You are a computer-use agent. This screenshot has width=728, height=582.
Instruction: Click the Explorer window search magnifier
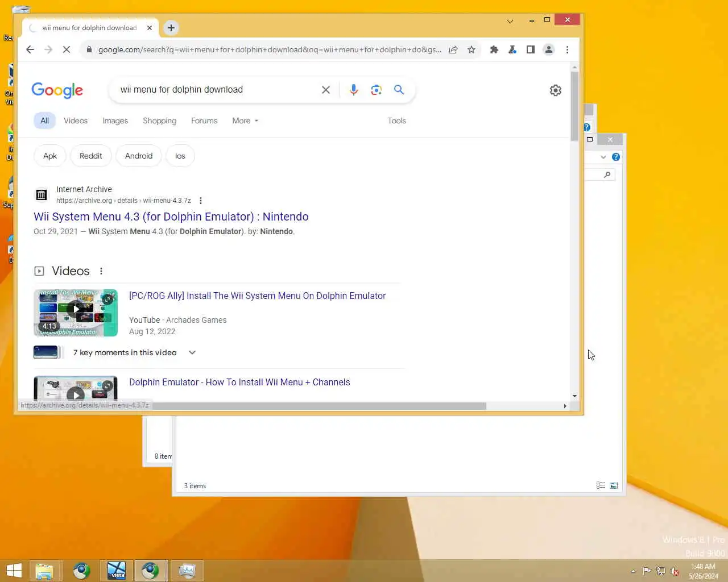pos(607,174)
